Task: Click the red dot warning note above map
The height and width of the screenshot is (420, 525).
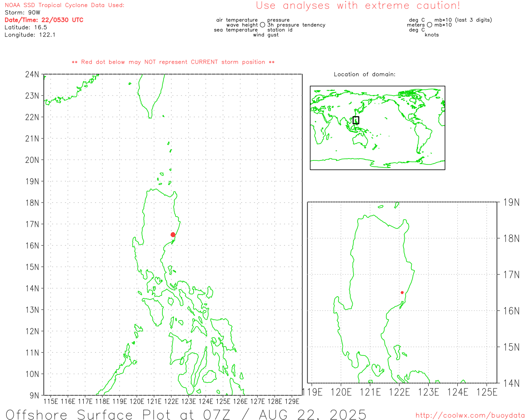Action: pyautogui.click(x=173, y=62)
